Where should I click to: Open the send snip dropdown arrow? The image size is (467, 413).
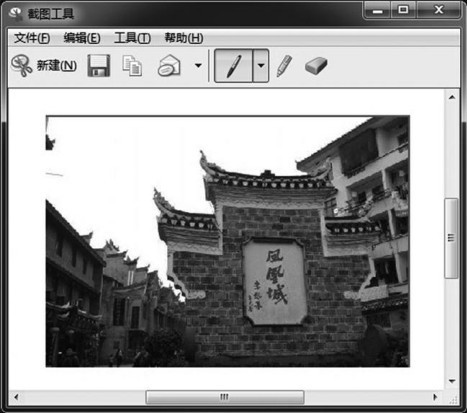198,65
